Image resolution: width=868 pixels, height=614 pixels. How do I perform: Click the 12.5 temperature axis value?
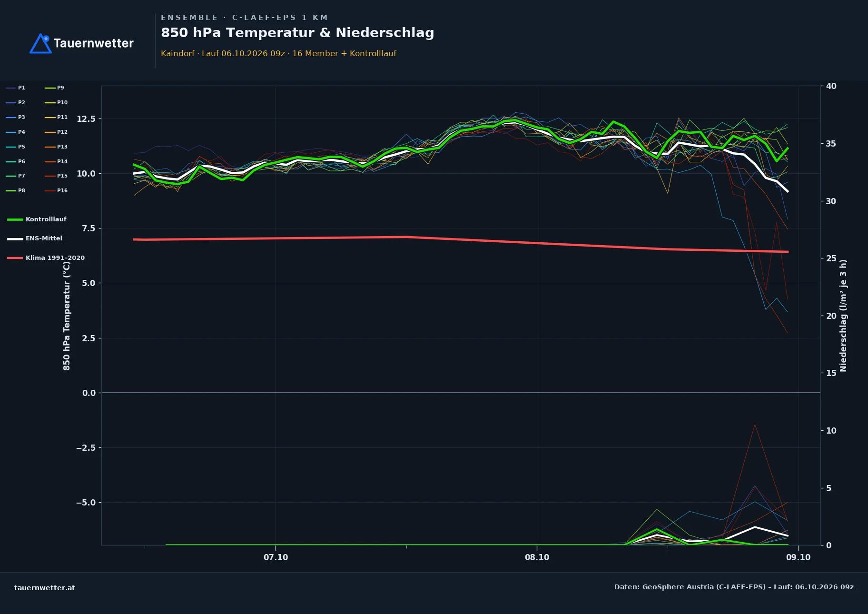click(x=86, y=119)
